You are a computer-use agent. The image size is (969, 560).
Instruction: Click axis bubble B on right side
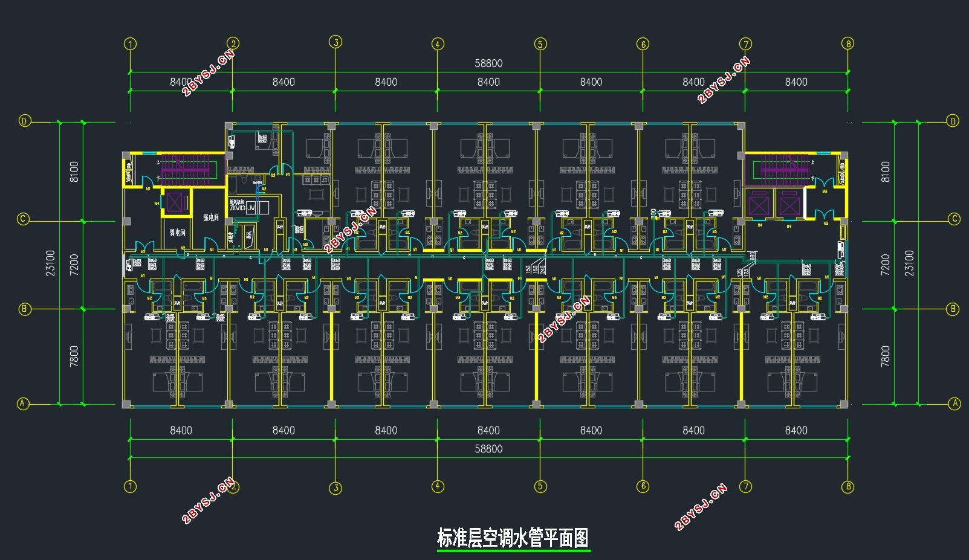coord(953,309)
